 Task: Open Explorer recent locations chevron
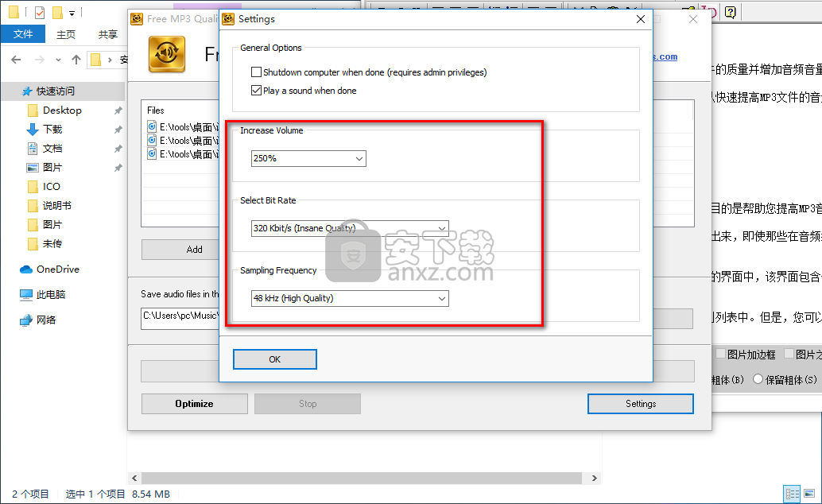(58, 60)
